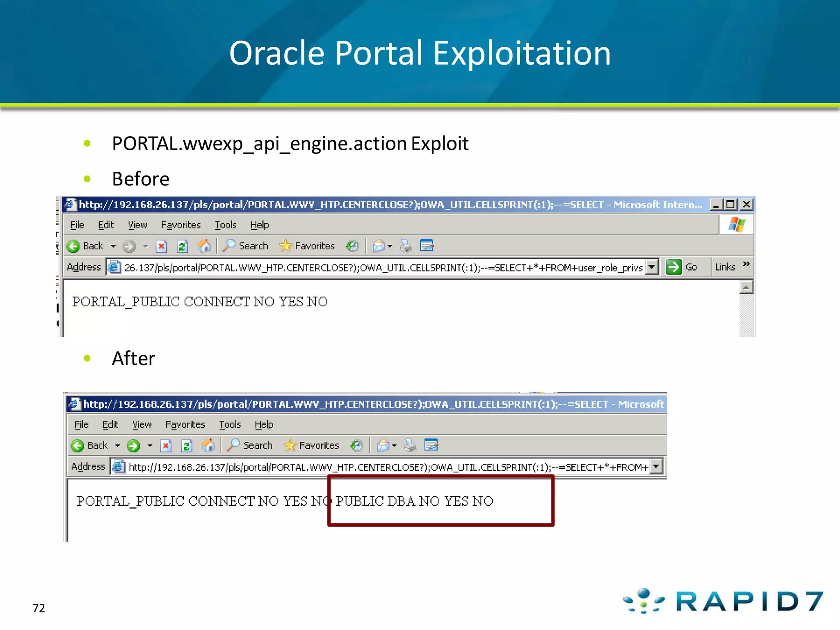Viewport: 840px width, 630px height.
Task: Open Edit menu in the Before browser
Action: click(106, 225)
